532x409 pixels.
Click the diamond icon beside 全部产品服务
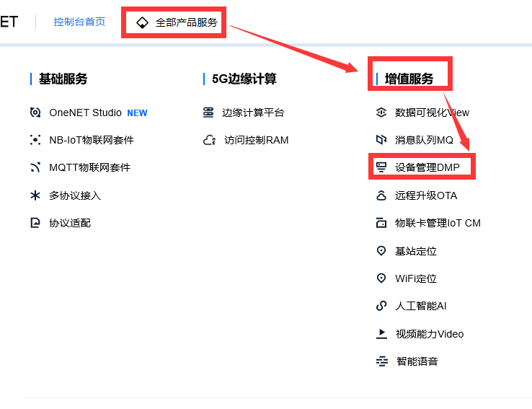tap(142, 22)
